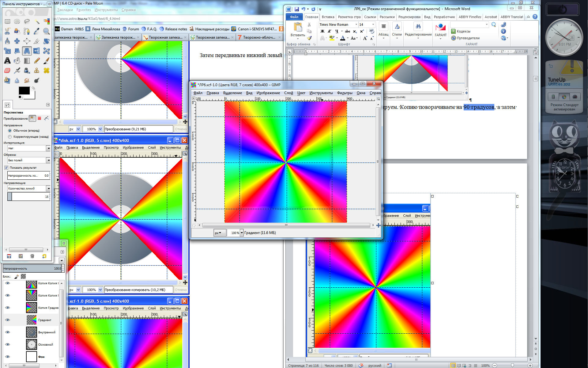Click Вставить paste button in Word
The width and height of the screenshot is (588, 368).
(x=298, y=30)
